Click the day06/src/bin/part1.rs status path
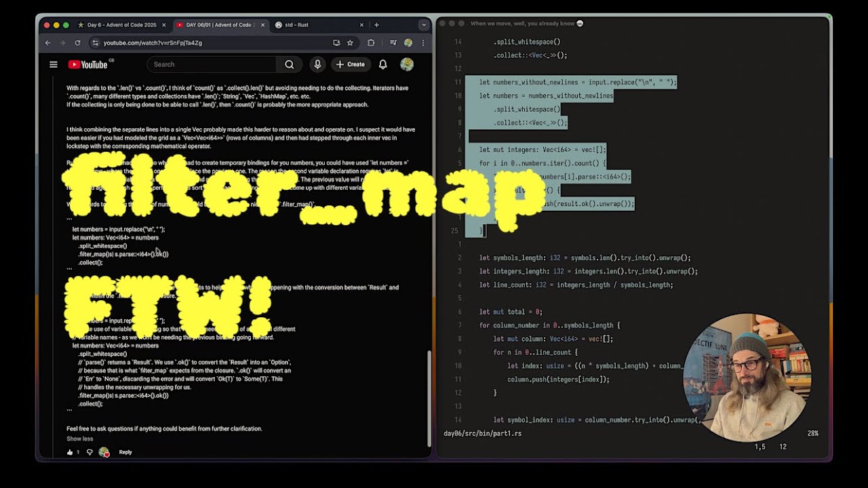 tap(482, 433)
